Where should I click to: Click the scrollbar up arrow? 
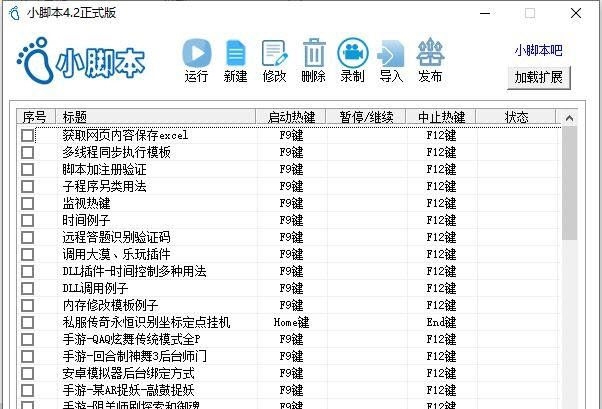point(569,118)
